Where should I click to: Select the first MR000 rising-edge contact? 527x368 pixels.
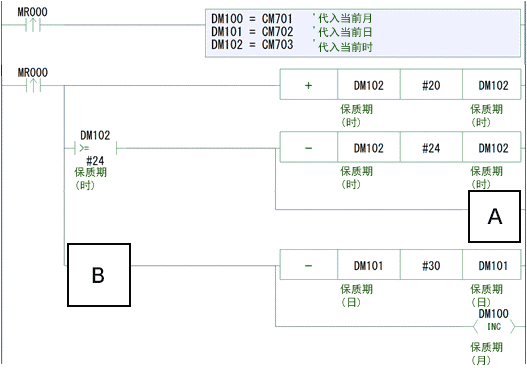tap(33, 25)
